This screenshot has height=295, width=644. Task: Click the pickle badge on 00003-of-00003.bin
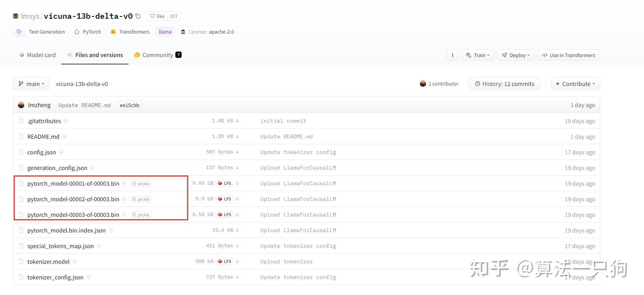(x=141, y=215)
